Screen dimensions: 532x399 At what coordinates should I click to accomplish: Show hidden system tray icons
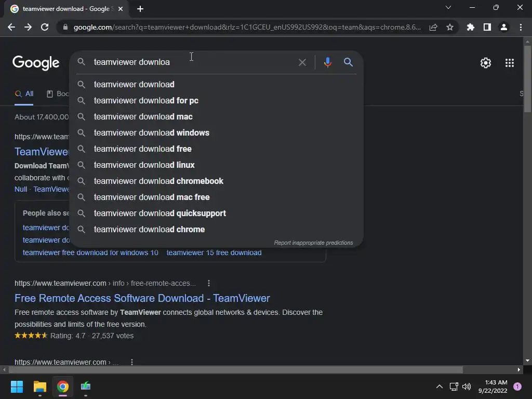439,387
